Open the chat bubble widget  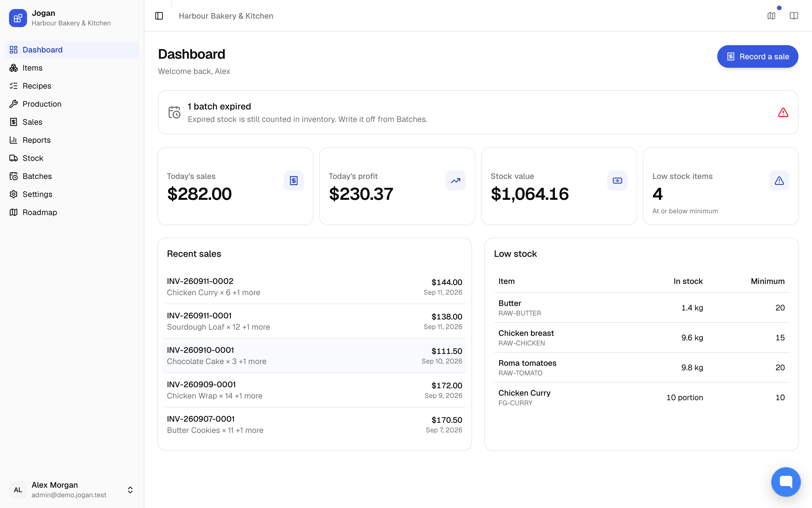[786, 482]
